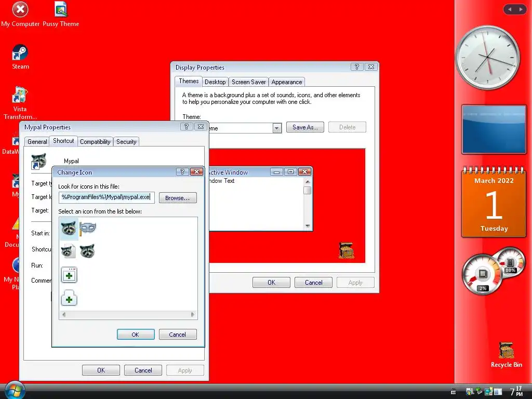Select the Themes tab in Display Properties
532x399 pixels.
[189, 81]
